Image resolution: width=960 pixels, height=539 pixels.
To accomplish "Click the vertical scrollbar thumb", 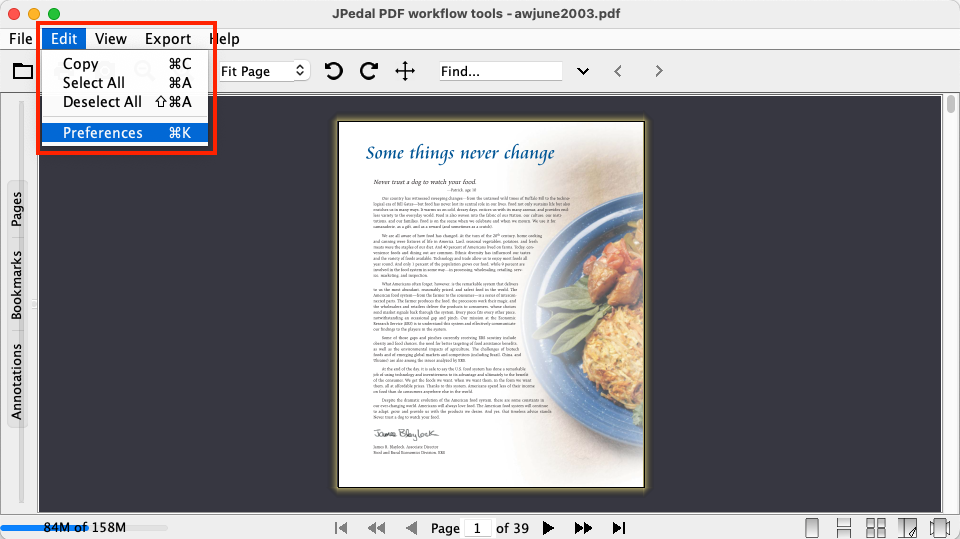I will tap(950, 104).
